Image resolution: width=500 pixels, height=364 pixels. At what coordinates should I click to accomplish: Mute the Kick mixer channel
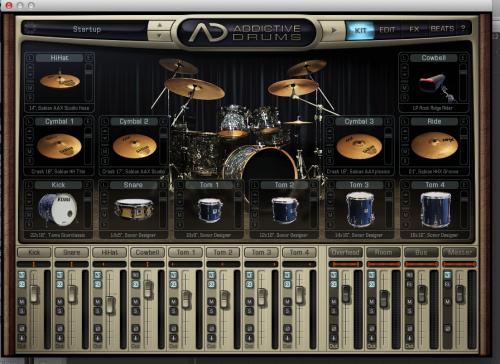(x=22, y=302)
